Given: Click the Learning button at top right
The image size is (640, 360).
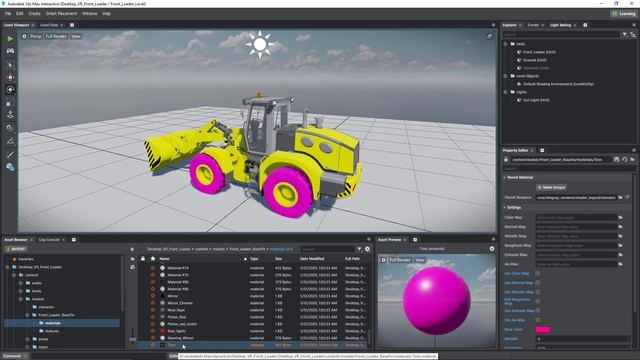Looking at the screenshot, I should click(x=623, y=13).
